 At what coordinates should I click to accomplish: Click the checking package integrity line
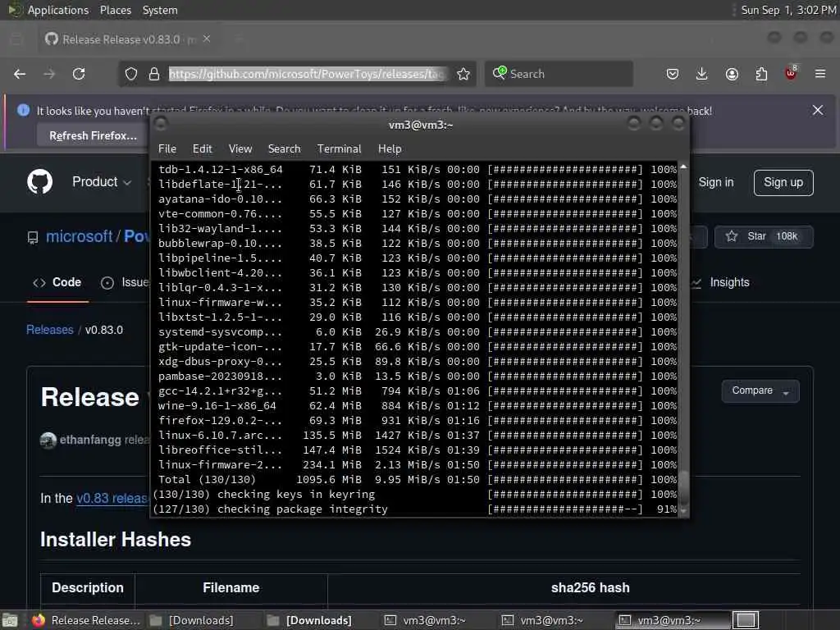click(x=415, y=509)
